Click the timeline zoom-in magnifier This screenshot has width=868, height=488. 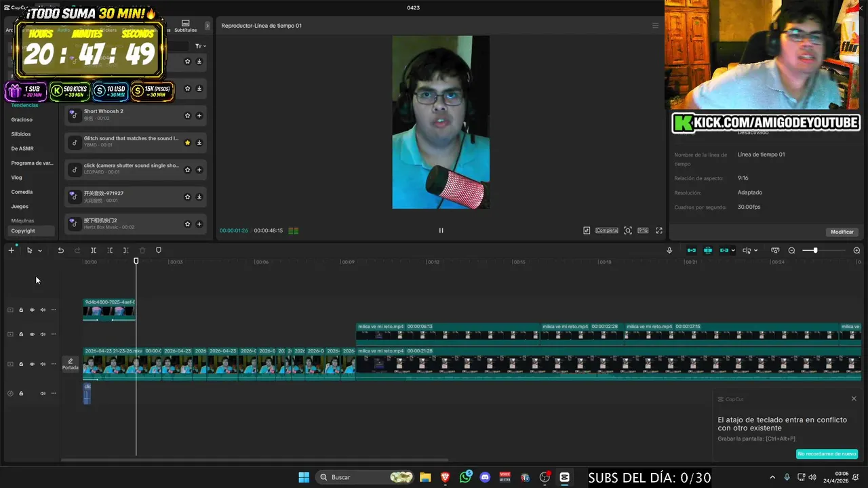tap(856, 250)
